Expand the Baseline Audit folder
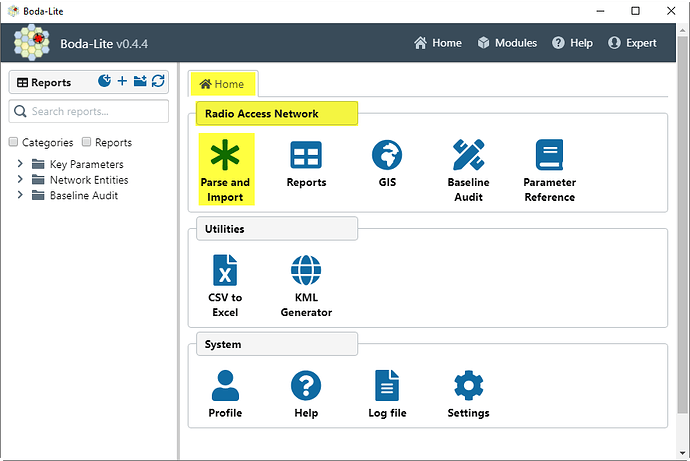Screen dimensions: 690x461 pyautogui.click(x=20, y=195)
